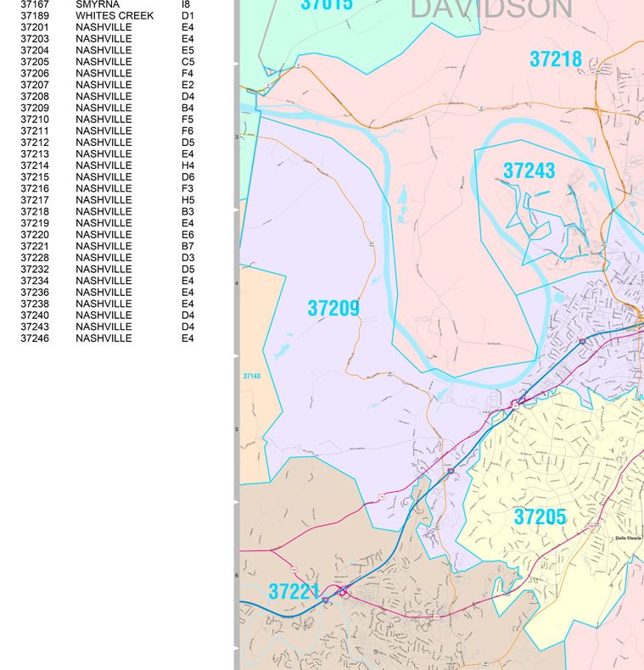Screen dimensions: 644x670
Task: Select SMYRNA in the index list
Action: [x=98, y=5]
